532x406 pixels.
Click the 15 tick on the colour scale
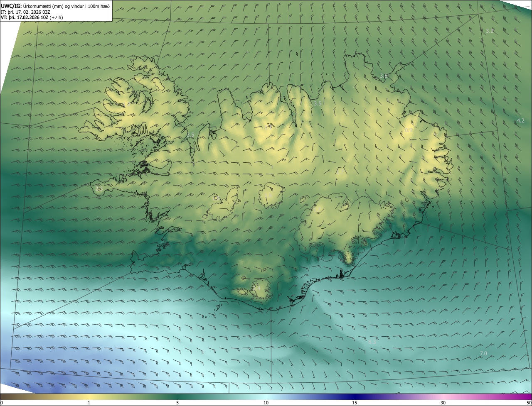tap(355, 403)
